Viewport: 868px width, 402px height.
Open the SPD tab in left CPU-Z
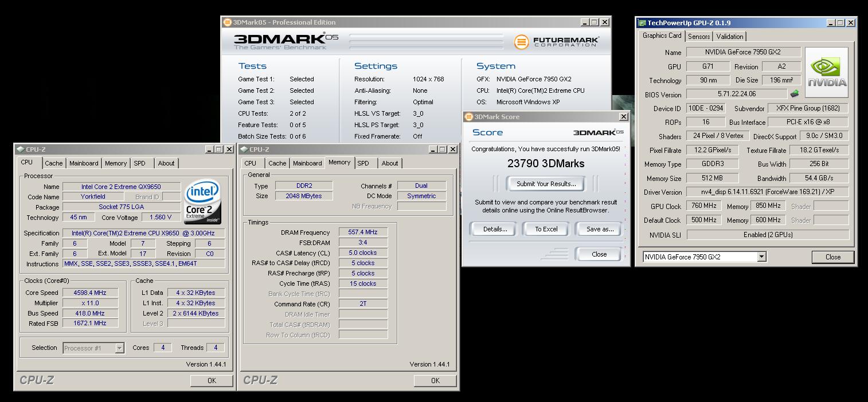click(x=139, y=163)
